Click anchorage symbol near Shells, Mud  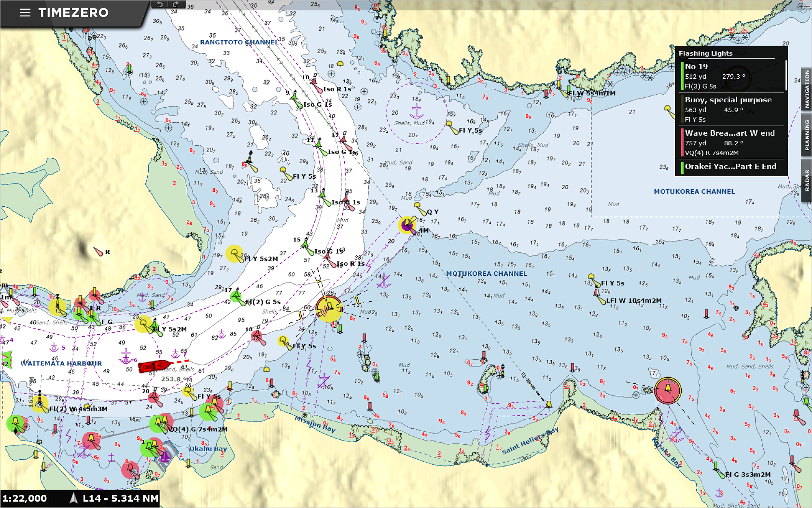[x=417, y=110]
